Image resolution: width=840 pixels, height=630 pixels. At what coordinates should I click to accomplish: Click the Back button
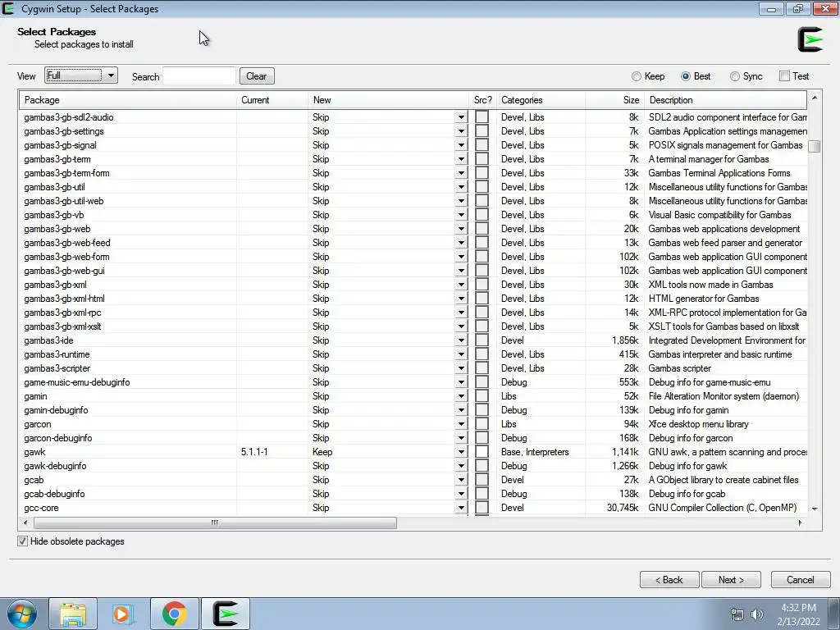[669, 580]
